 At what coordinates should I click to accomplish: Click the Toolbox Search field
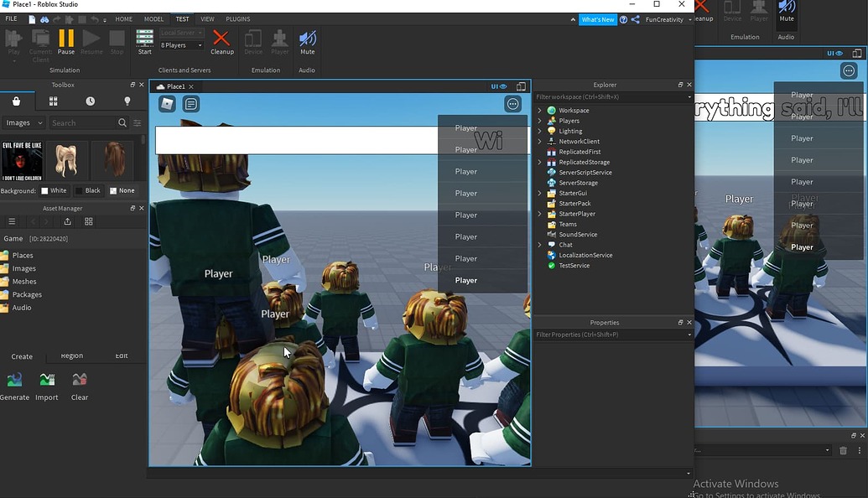pos(83,123)
